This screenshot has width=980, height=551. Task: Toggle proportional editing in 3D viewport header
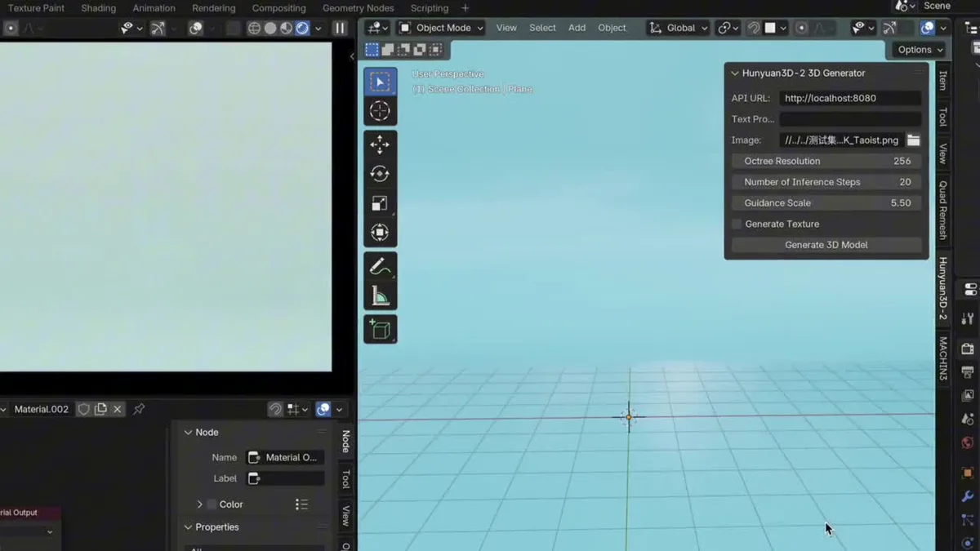(801, 28)
